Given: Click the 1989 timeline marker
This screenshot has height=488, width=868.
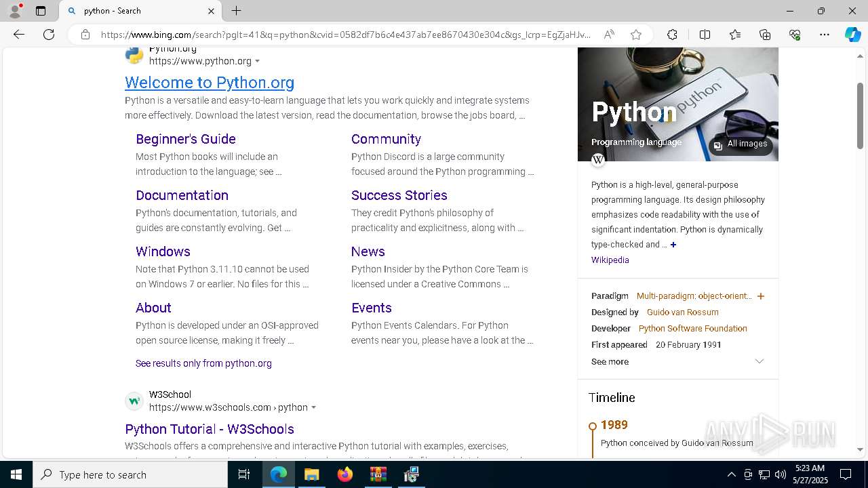Looking at the screenshot, I should point(592,426).
